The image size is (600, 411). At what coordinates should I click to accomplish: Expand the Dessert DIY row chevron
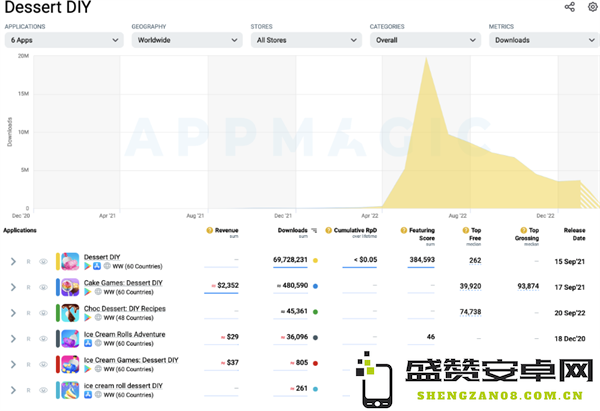[x=13, y=261]
